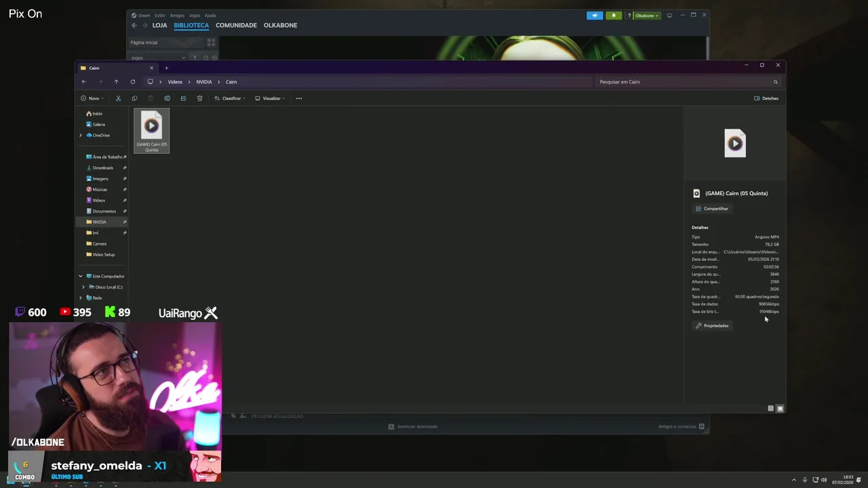Open Exibir menu in Steam
This screenshot has width=868, height=488.
[x=159, y=16]
